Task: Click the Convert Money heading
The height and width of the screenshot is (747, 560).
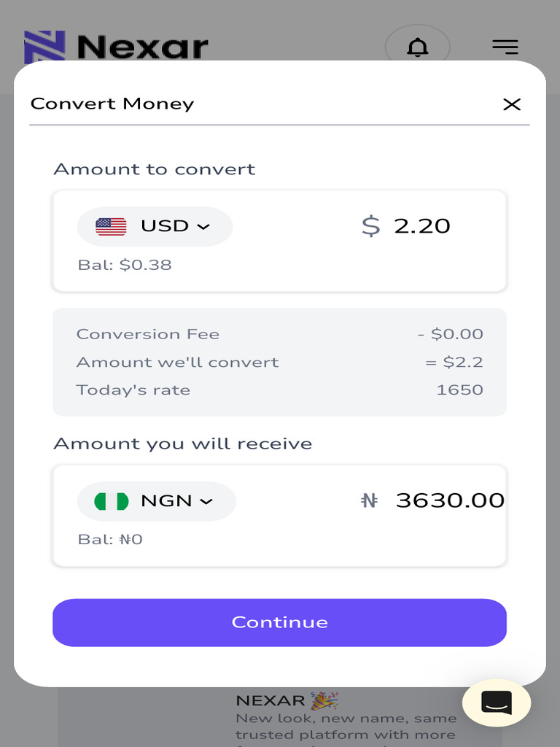Action: point(112,104)
